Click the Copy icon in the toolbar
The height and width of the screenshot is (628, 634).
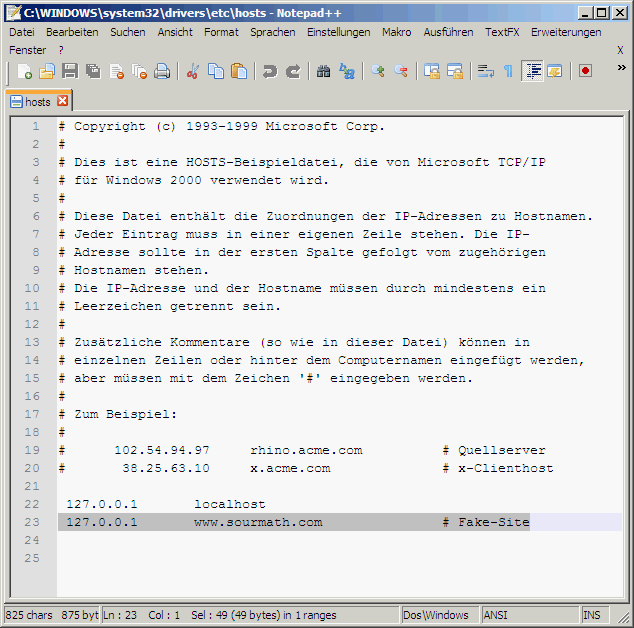[216, 72]
